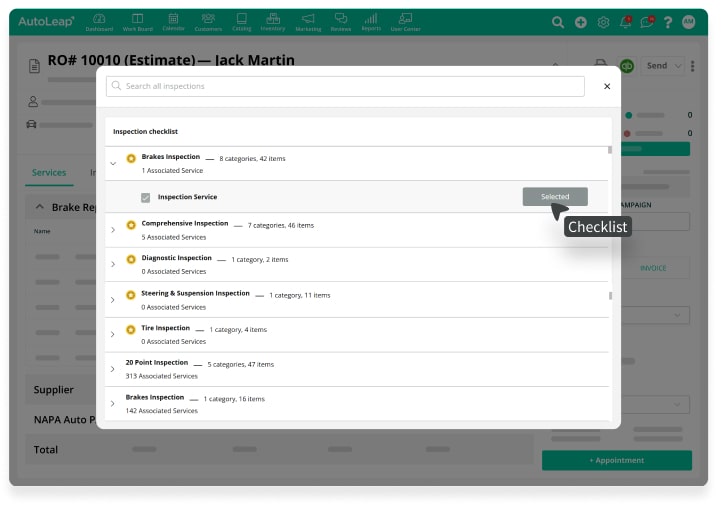Expand the 20 Point Inspection row
Image resolution: width=721 pixels, height=516 pixels.
[x=113, y=369]
